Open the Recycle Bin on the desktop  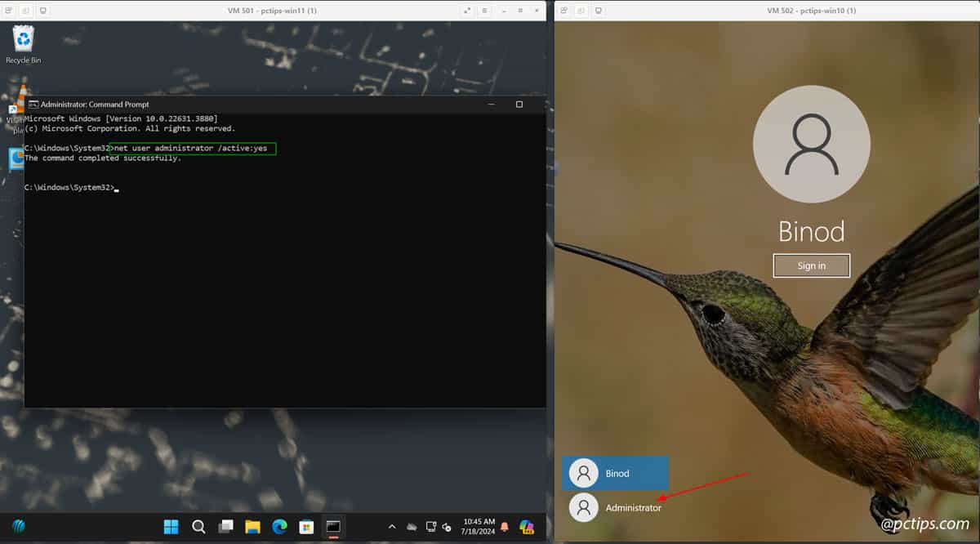23,38
